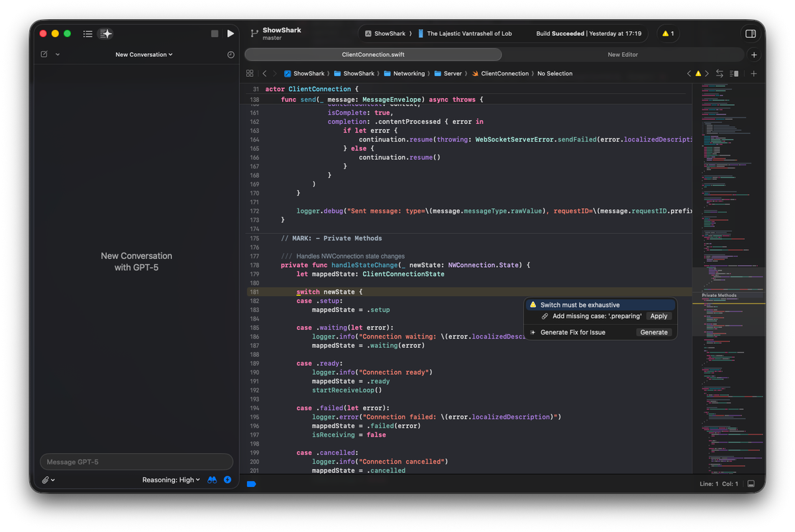
Task: Click the back navigation chevron in the editor bar
Action: (264, 74)
